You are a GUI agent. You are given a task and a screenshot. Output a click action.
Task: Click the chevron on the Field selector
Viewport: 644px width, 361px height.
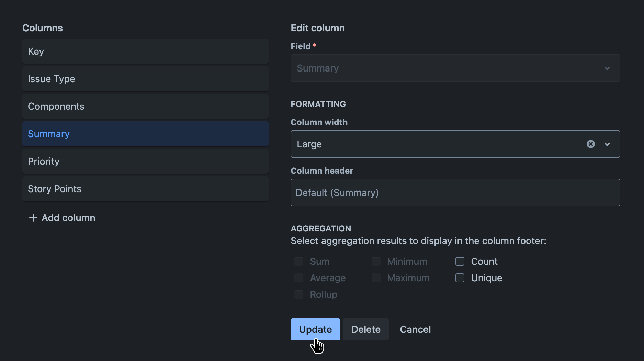(607, 68)
